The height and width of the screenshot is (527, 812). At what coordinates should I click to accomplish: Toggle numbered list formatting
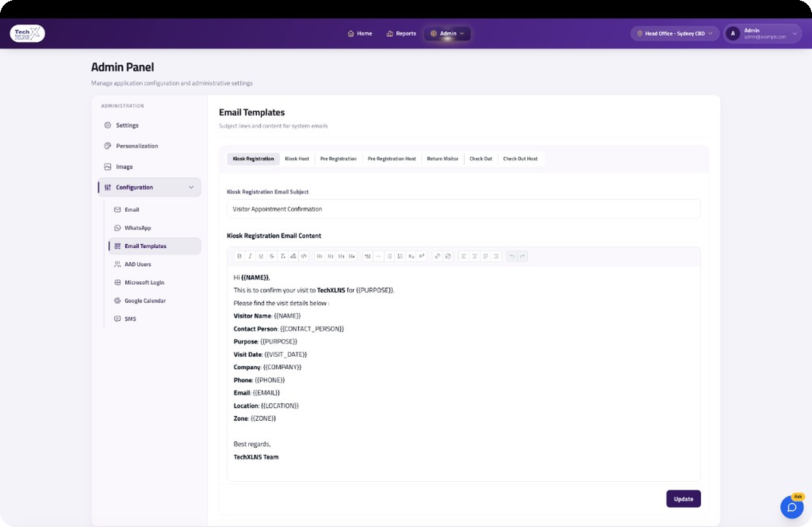tap(400, 256)
